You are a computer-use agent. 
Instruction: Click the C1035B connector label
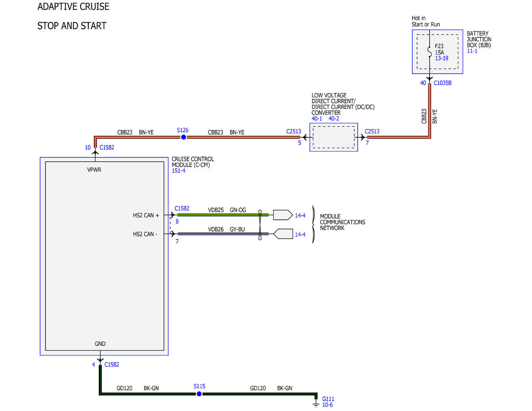[x=442, y=83]
